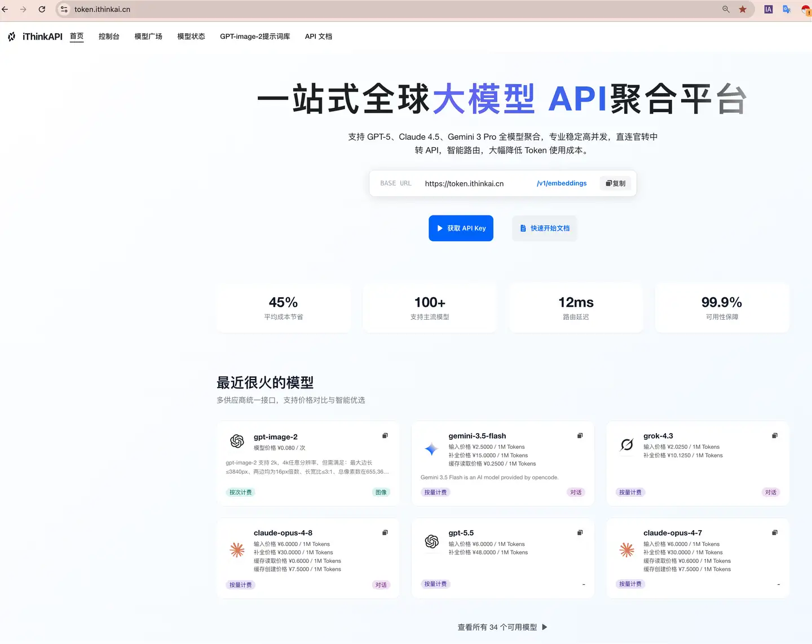This screenshot has width=812, height=644.
Task: Navigate to 控制台 console
Action: 109,37
